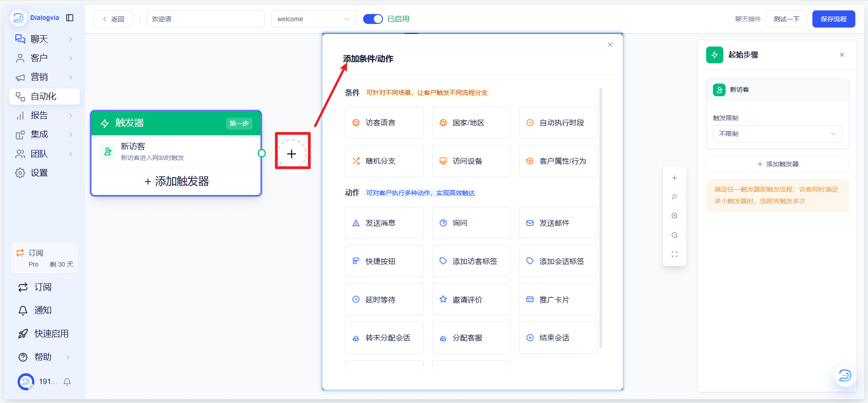Add the 结束会话 action
Screen dimensions: 868x403
[558, 338]
